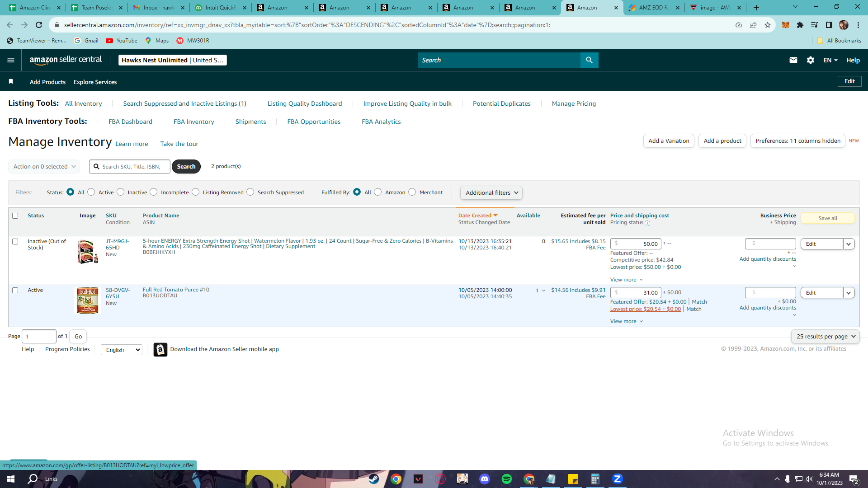Click the Add a Variation button
The image size is (868, 488).
[x=669, y=141]
